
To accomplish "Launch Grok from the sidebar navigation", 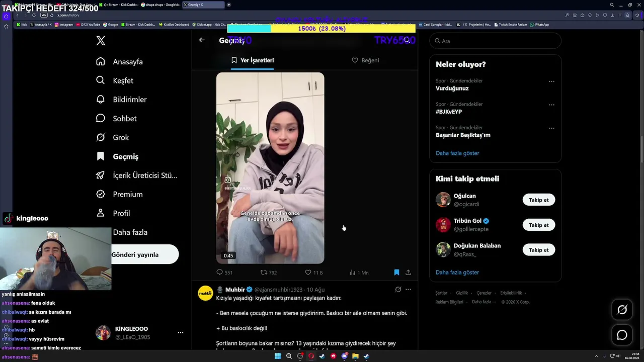I will pyautogui.click(x=112, y=137).
